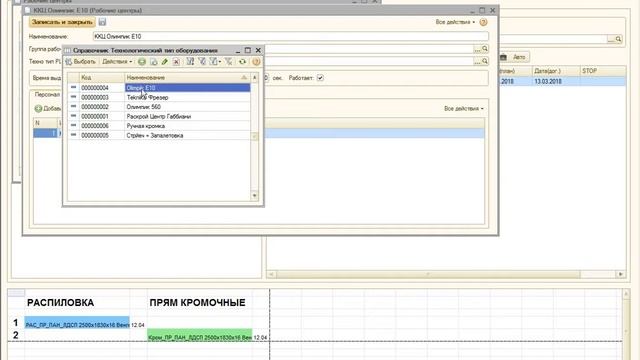Open Все действия menu in the ККЦ form header

[x=455, y=22]
